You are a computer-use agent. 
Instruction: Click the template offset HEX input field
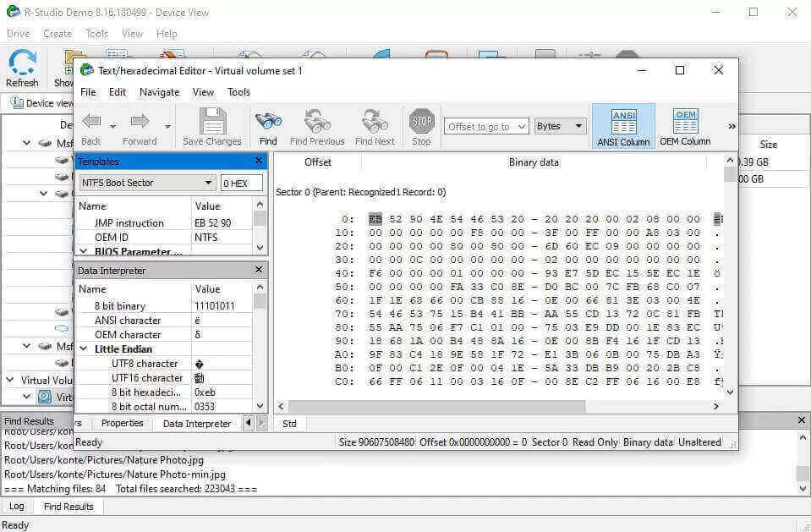[242, 183]
